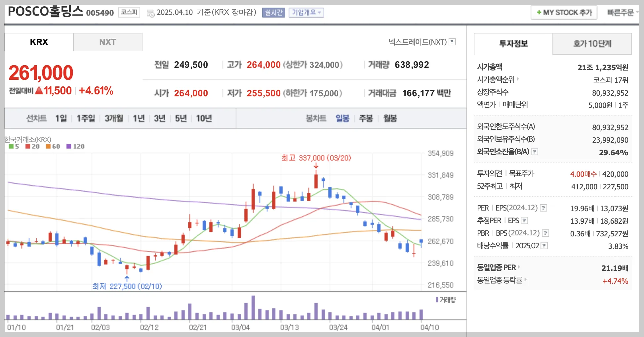Open the 배당수익률 help icon
Image resolution: width=644 pixels, height=337 pixels.
click(x=544, y=246)
